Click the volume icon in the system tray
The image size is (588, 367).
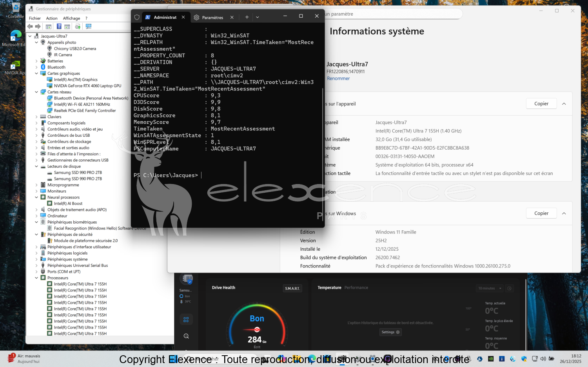pyautogui.click(x=543, y=359)
